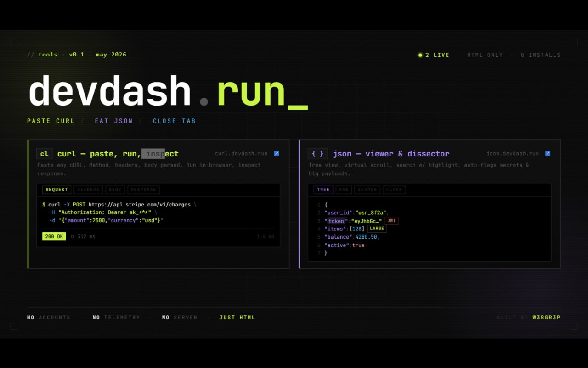Viewport: 588px width, 368px height.
Task: Open the external link icon beside json.devdash.run
Action: 548,153
